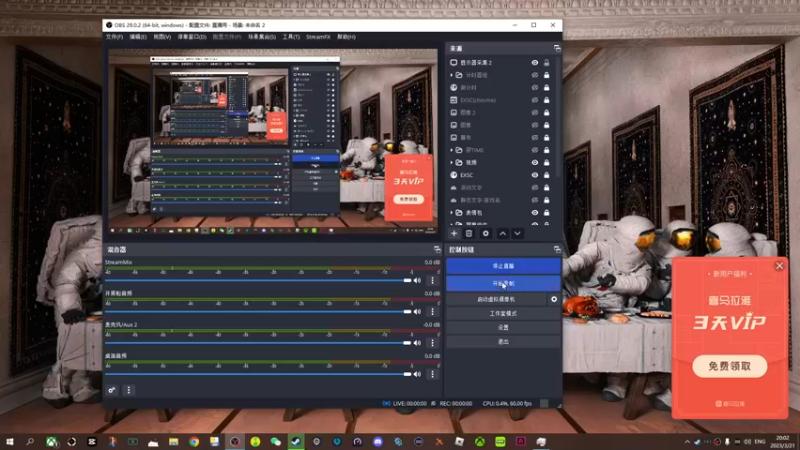Click the StreamMix volume slider handle

coord(407,281)
